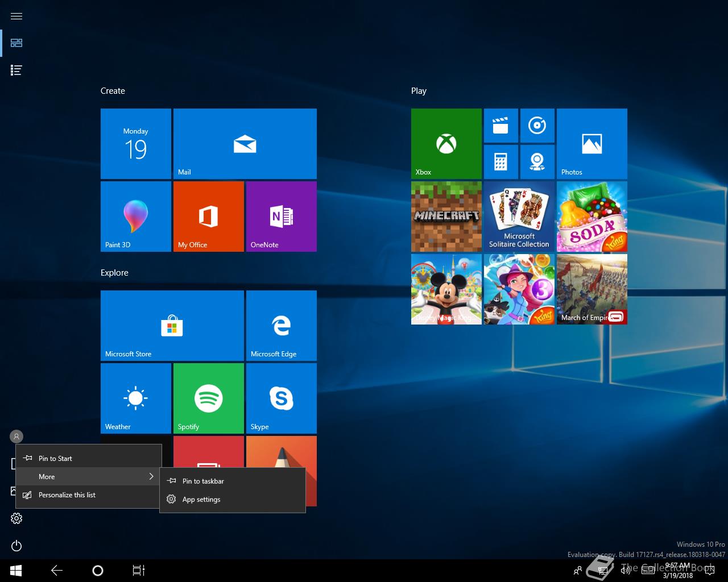The image size is (728, 582).
Task: Open the OneNote tile
Action: pyautogui.click(x=282, y=217)
